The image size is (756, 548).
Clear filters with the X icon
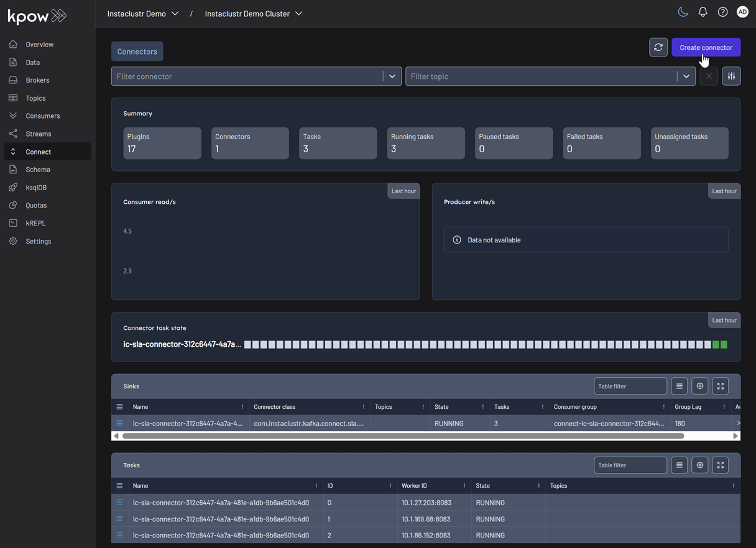pyautogui.click(x=709, y=76)
